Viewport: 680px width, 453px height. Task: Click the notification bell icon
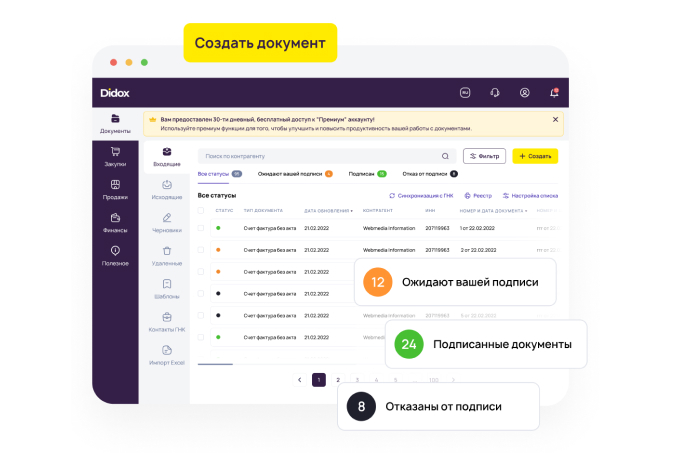pyautogui.click(x=554, y=93)
